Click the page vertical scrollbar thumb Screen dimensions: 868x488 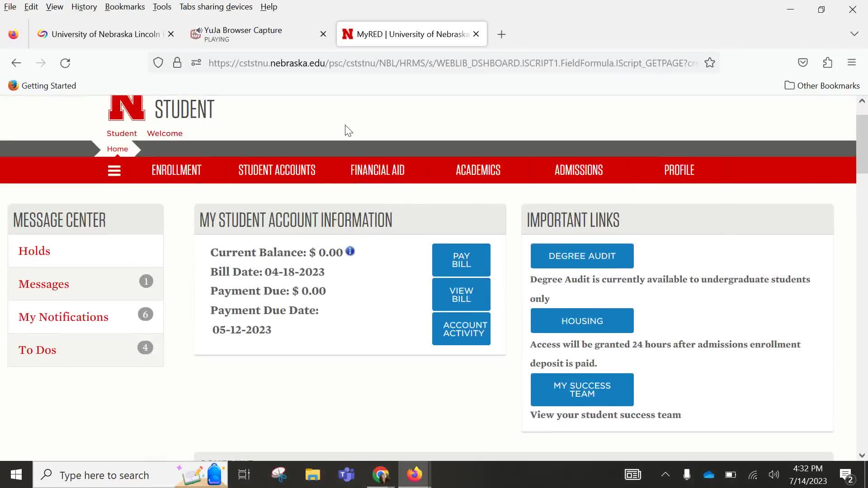pos(862,145)
